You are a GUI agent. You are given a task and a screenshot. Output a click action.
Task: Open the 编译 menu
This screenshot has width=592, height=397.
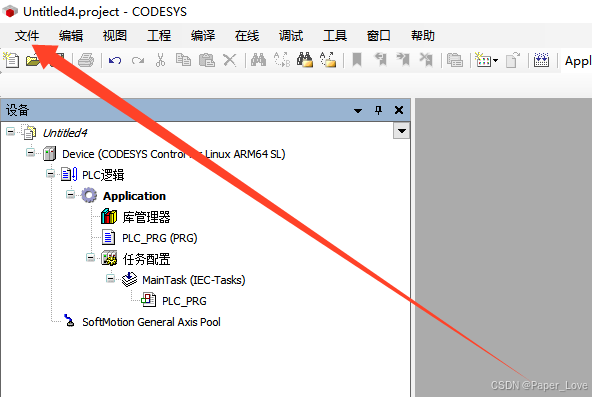pos(203,36)
